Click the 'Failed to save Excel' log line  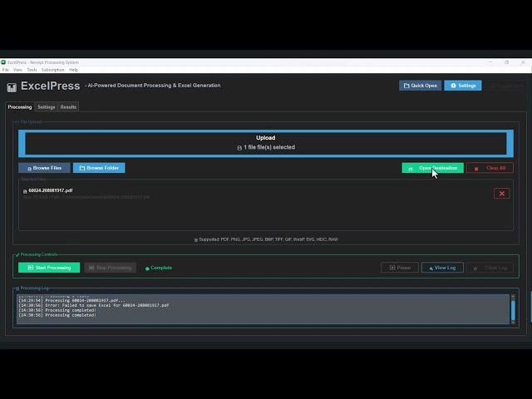[94, 305]
